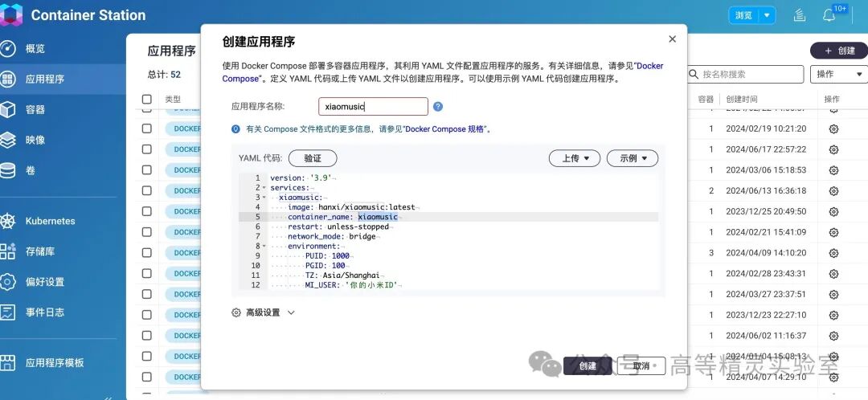
Task: Click YAML line 4 image hanxi/xiaomusic:latest
Action: pyautogui.click(x=351, y=207)
